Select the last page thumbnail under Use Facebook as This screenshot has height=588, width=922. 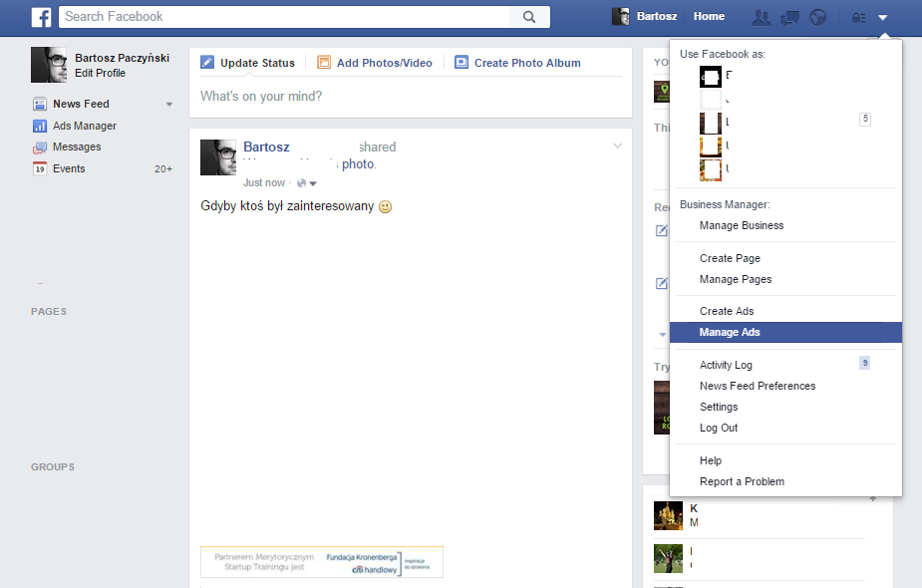coord(711,170)
